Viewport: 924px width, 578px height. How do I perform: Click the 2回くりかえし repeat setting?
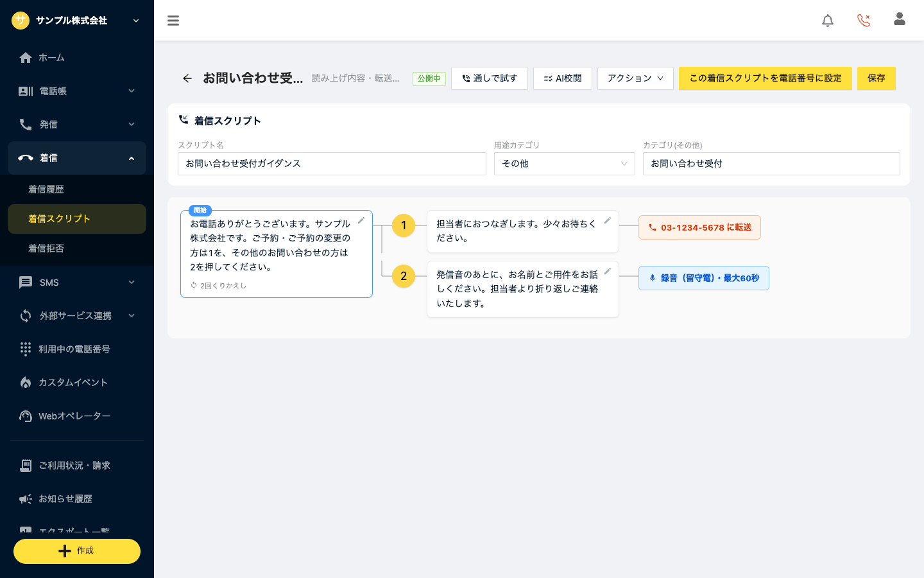[218, 286]
